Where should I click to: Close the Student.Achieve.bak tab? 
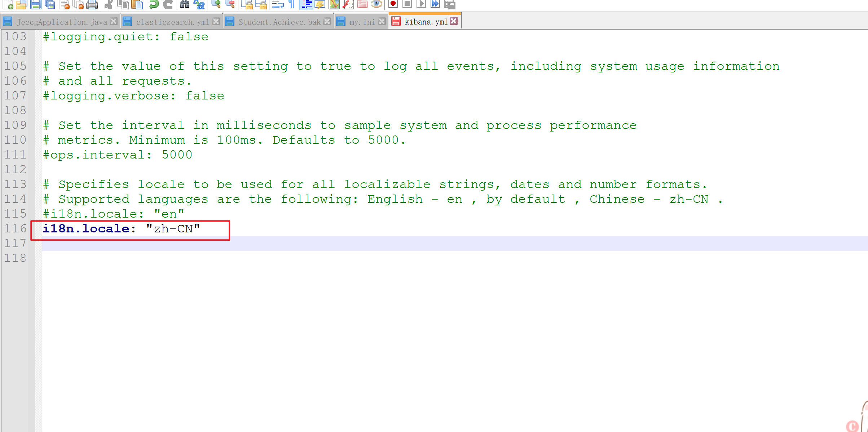328,22
